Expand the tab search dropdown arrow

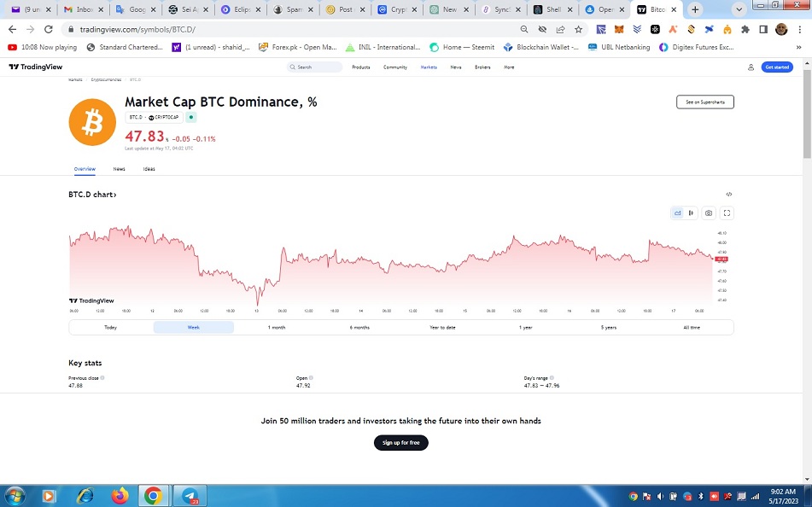739,10
